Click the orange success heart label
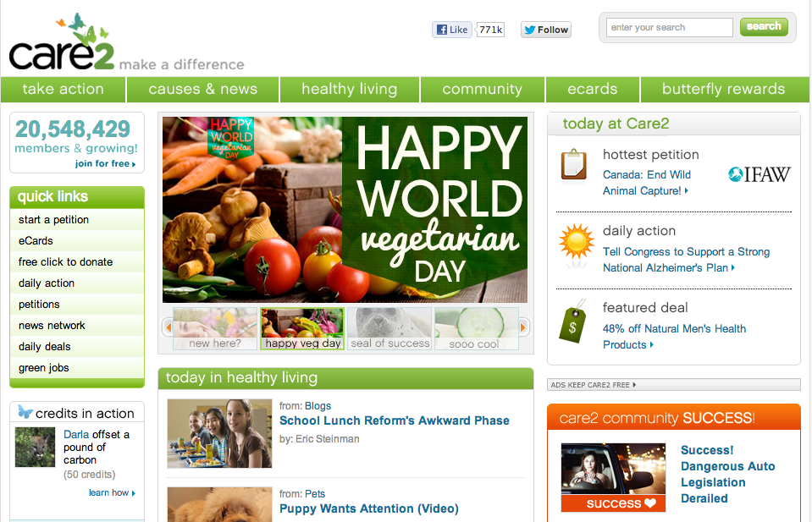 pos(614,503)
